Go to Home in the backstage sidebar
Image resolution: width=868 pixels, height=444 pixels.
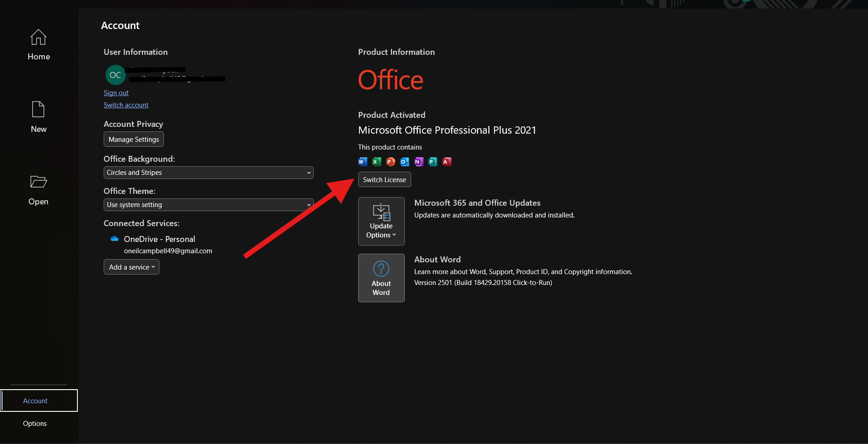(x=38, y=45)
